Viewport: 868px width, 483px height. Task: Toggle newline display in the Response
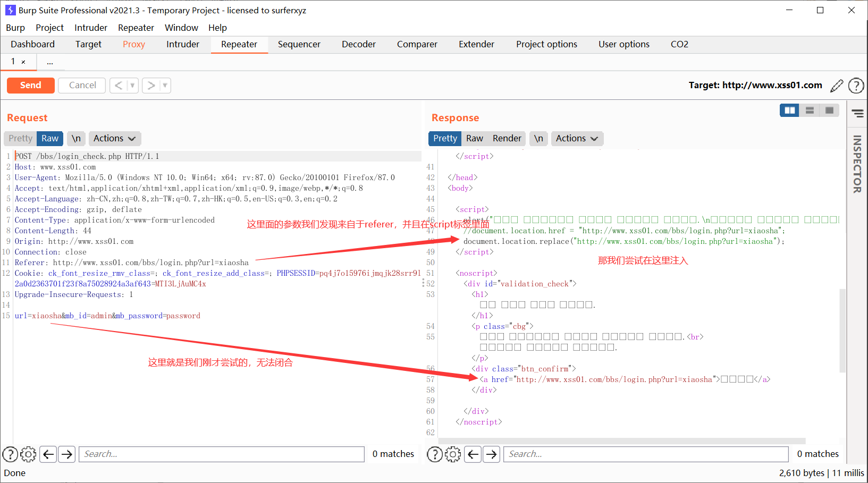(538, 139)
